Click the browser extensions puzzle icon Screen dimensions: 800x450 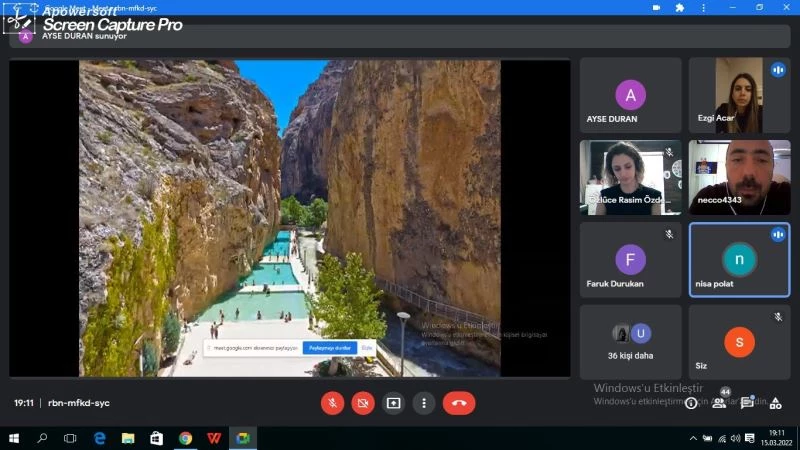(680, 7)
